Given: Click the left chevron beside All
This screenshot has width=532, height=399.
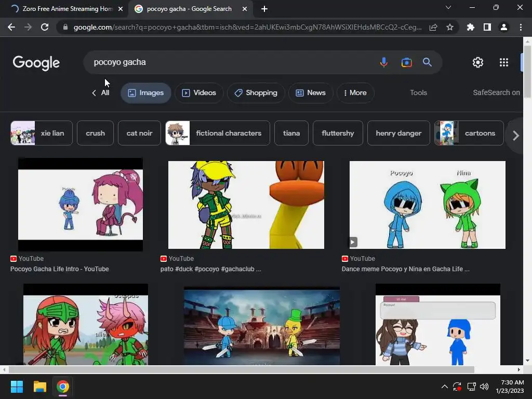Looking at the screenshot, I should point(94,92).
